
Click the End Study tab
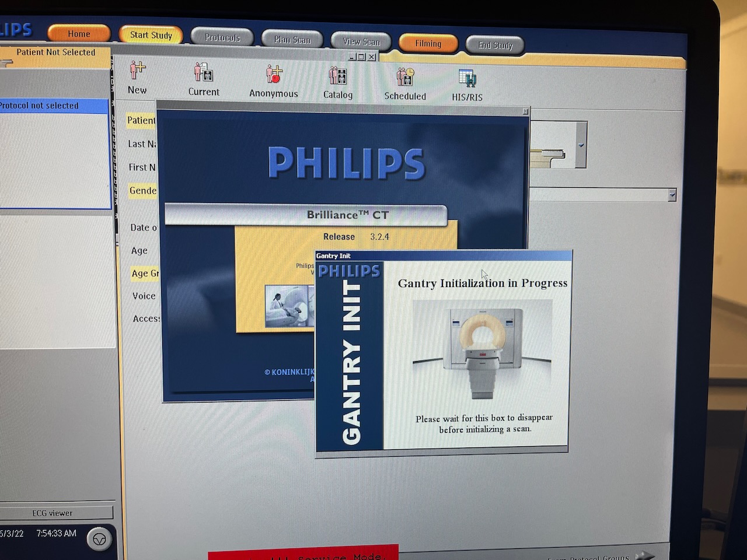coord(495,45)
